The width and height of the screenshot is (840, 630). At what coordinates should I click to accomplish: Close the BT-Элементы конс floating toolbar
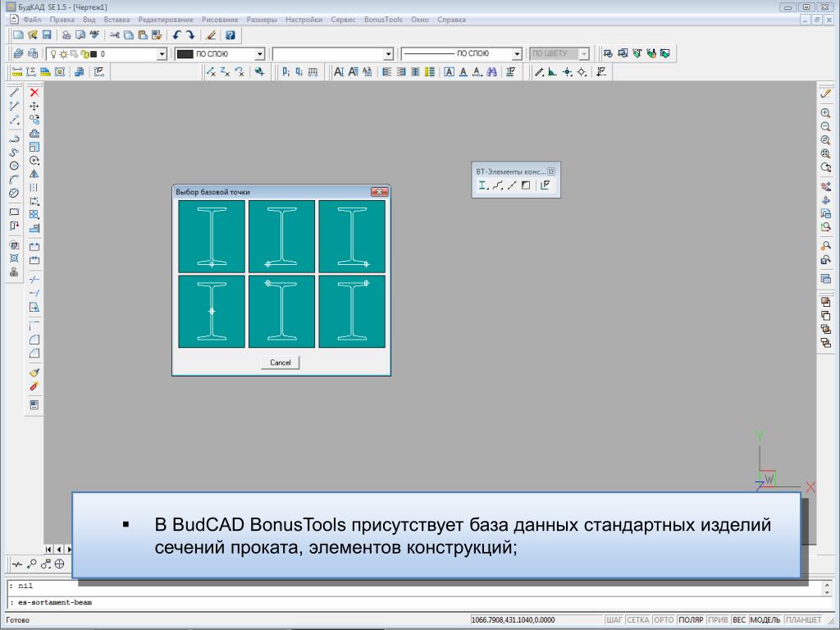pos(551,171)
